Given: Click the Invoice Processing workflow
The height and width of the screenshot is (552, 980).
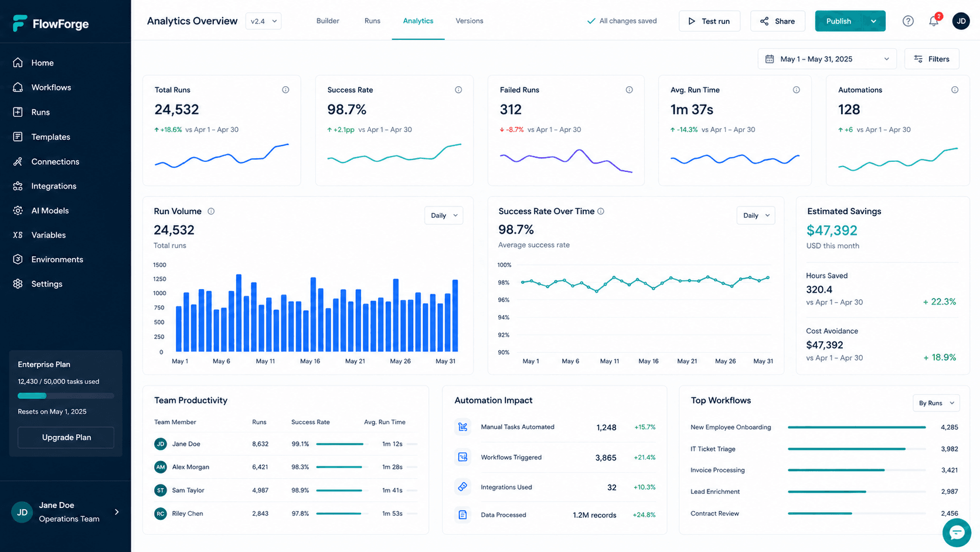Looking at the screenshot, I should click(x=717, y=470).
